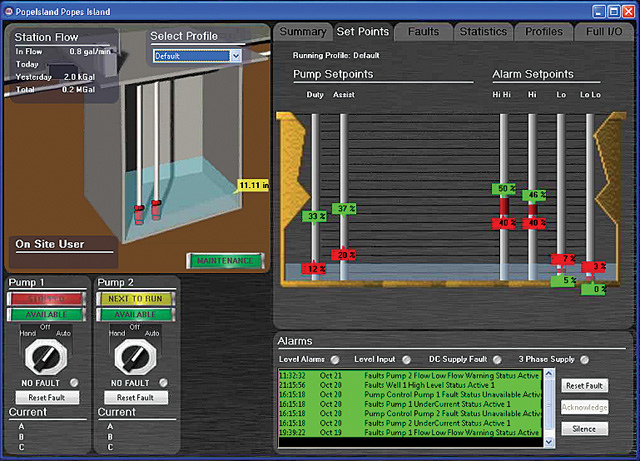Image resolution: width=640 pixels, height=461 pixels.
Task: Click the Level Input indicator light
Action: [406, 359]
